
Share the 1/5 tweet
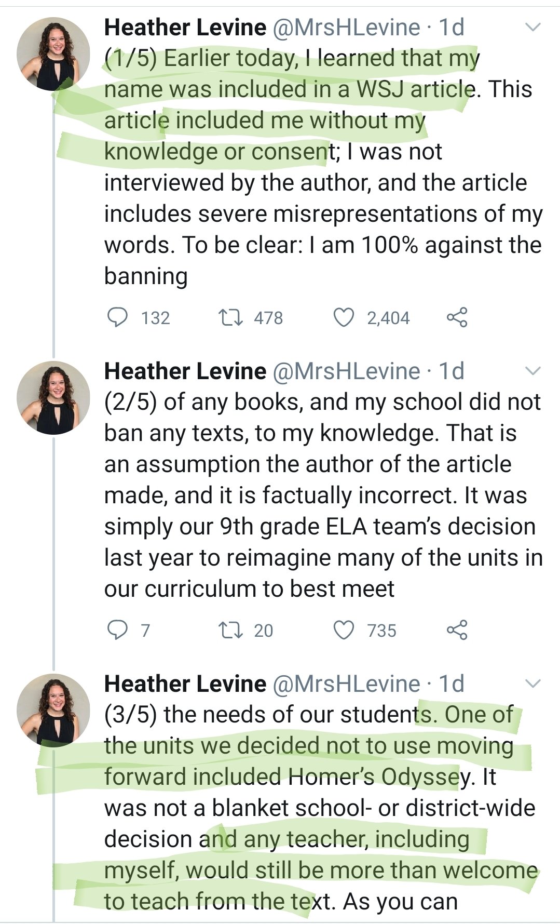(457, 317)
